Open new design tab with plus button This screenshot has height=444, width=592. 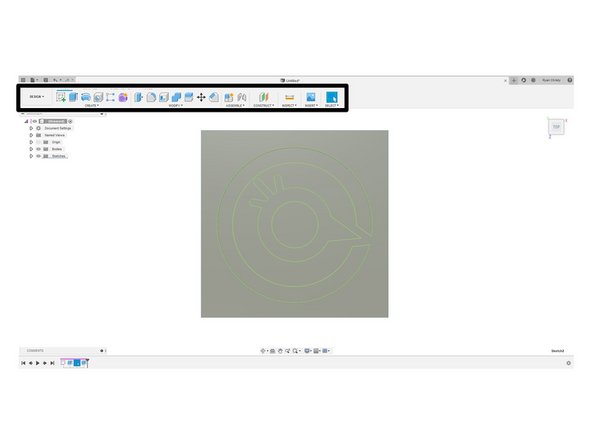pyautogui.click(x=513, y=80)
